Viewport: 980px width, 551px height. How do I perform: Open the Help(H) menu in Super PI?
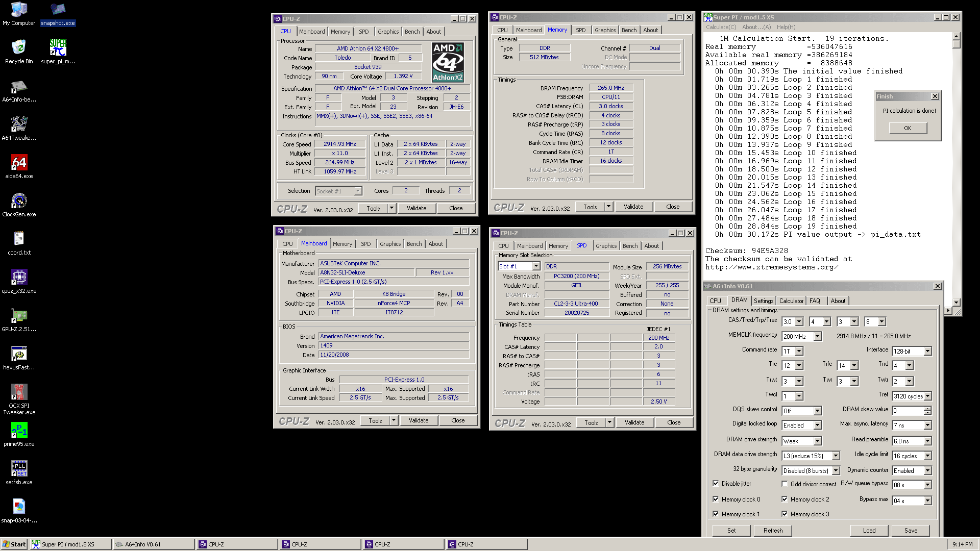786,28
